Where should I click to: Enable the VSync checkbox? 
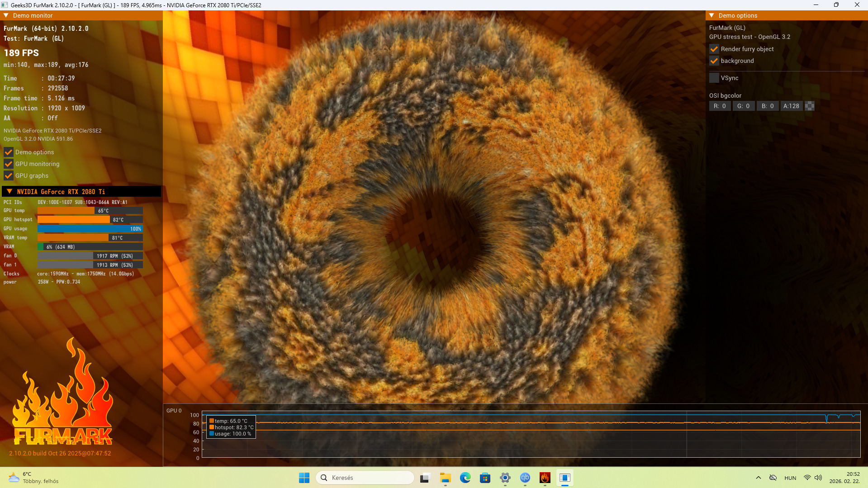click(714, 78)
